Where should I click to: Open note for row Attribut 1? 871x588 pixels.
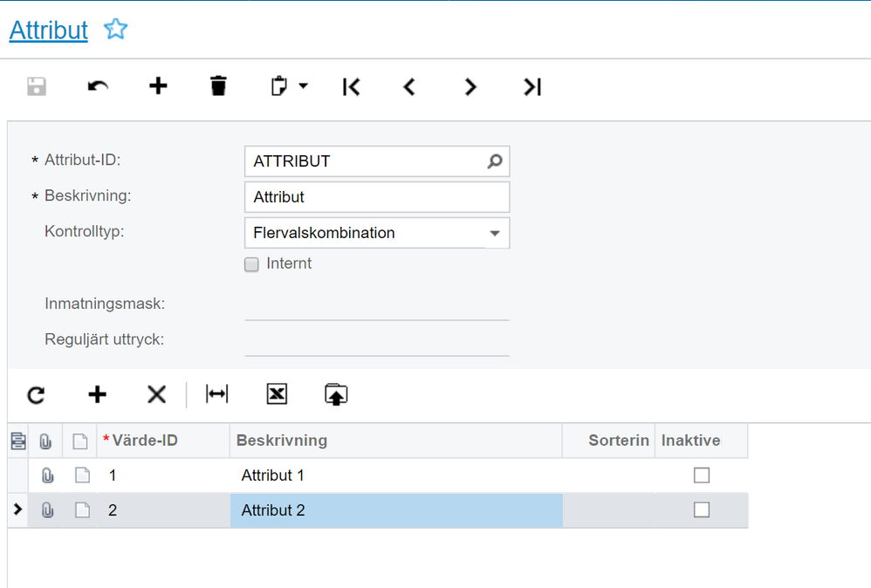(82, 475)
